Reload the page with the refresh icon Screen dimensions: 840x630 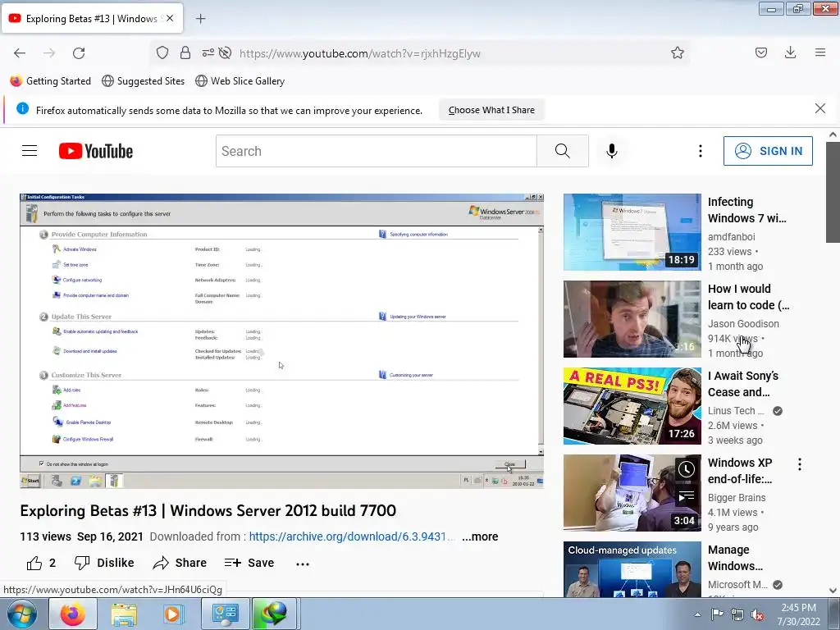pos(79,53)
